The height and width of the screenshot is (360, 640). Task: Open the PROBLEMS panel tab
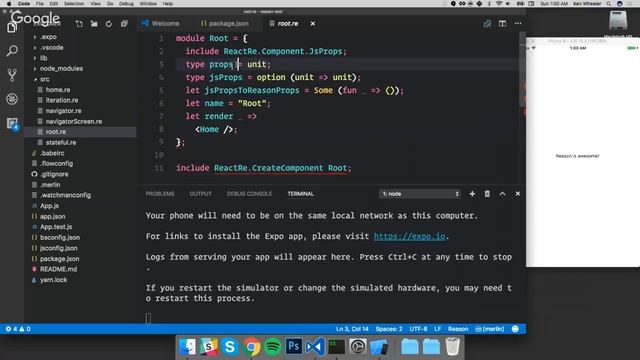click(160, 194)
